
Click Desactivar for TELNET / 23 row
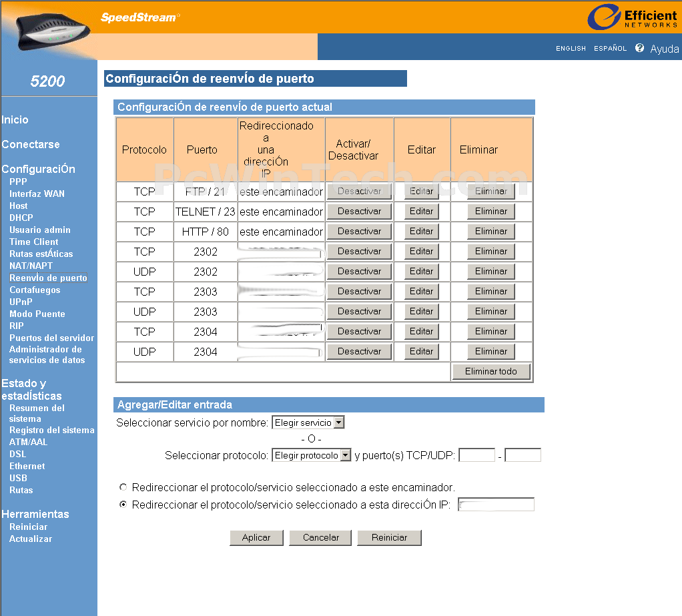pos(359,212)
